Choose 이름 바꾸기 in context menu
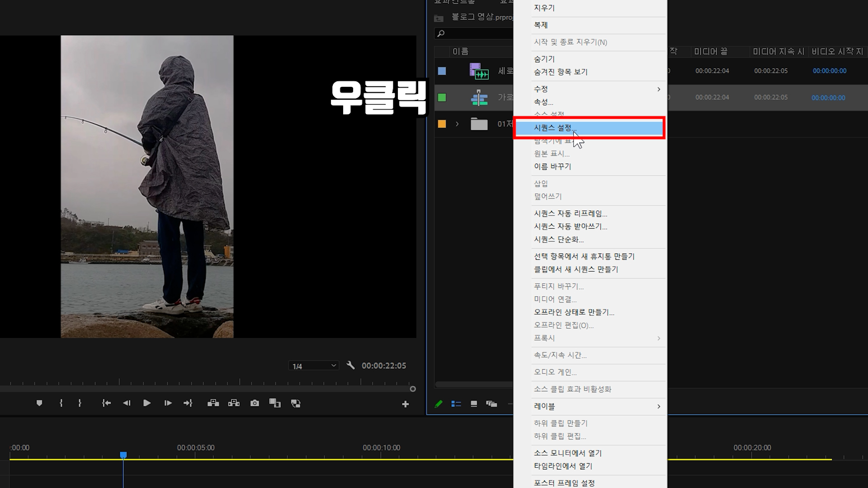 point(552,166)
